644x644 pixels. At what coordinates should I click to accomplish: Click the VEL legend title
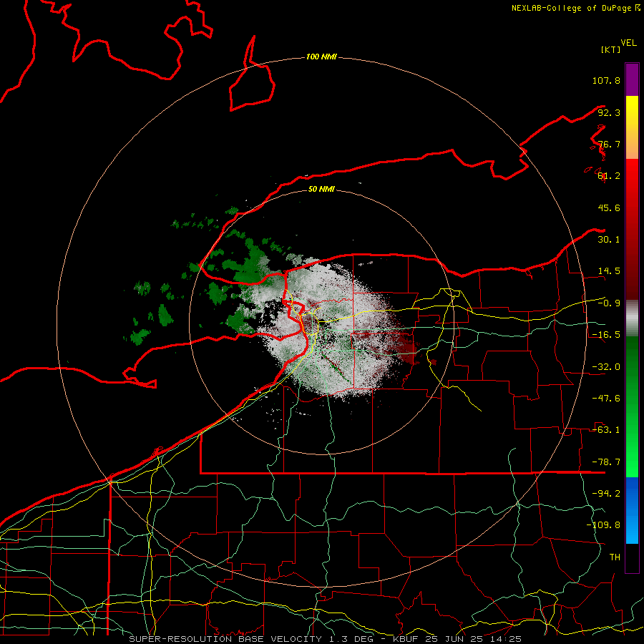pos(628,43)
